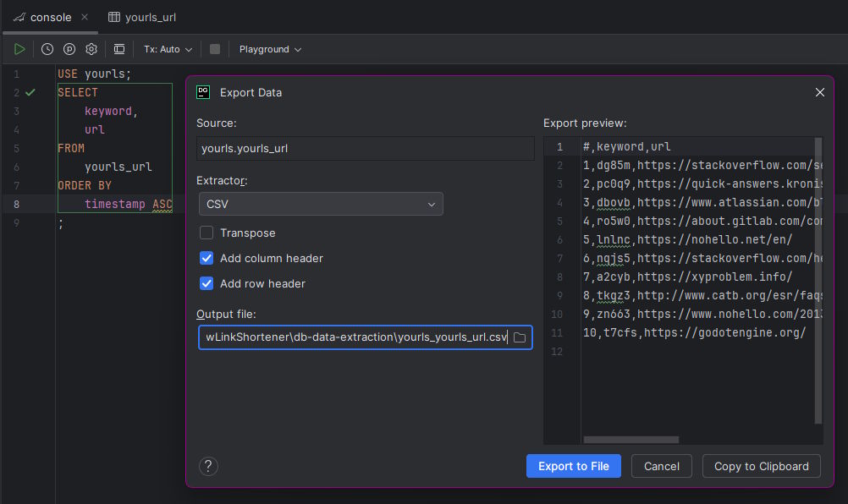Open the Playground mode dropdown

270,49
